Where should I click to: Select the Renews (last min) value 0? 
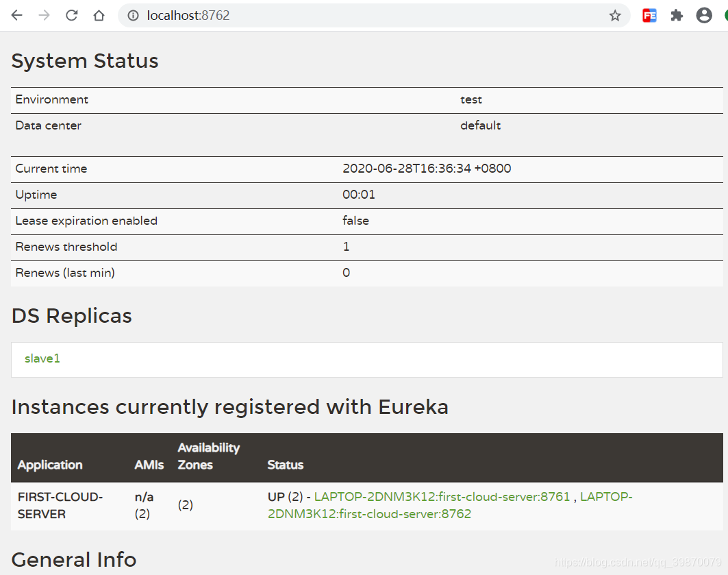(347, 273)
